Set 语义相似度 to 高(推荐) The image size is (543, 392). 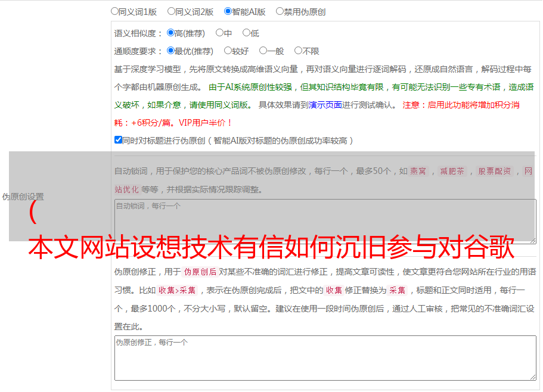[x=170, y=33]
